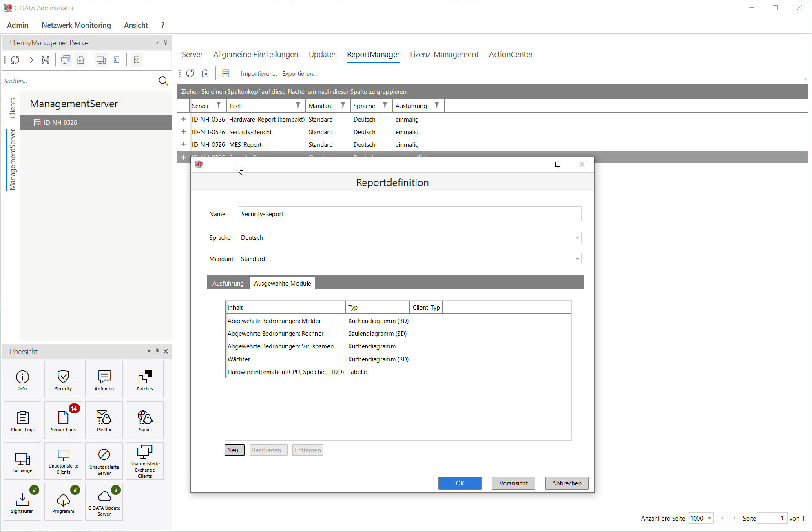This screenshot has width=812, height=532.
Task: Open the Unauthorisierte Server tile
Action: [104, 461]
